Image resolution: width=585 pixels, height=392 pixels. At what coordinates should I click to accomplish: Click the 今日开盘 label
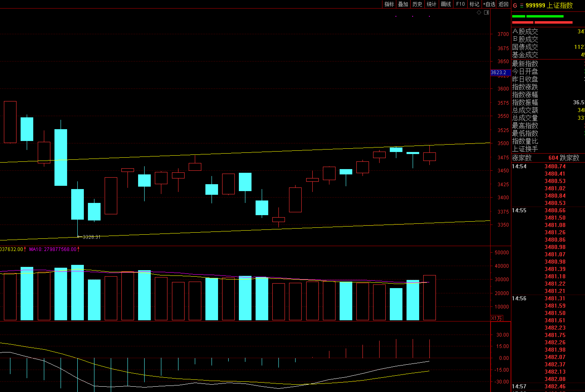point(525,72)
